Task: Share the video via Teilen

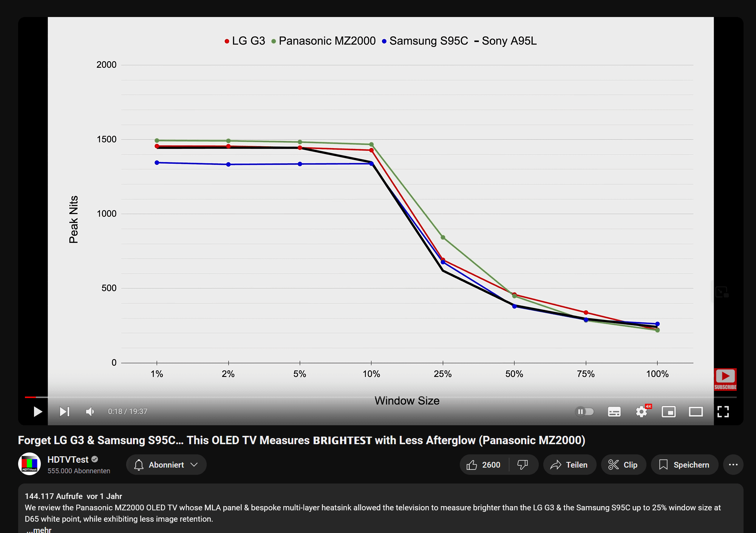Action: [569, 465]
